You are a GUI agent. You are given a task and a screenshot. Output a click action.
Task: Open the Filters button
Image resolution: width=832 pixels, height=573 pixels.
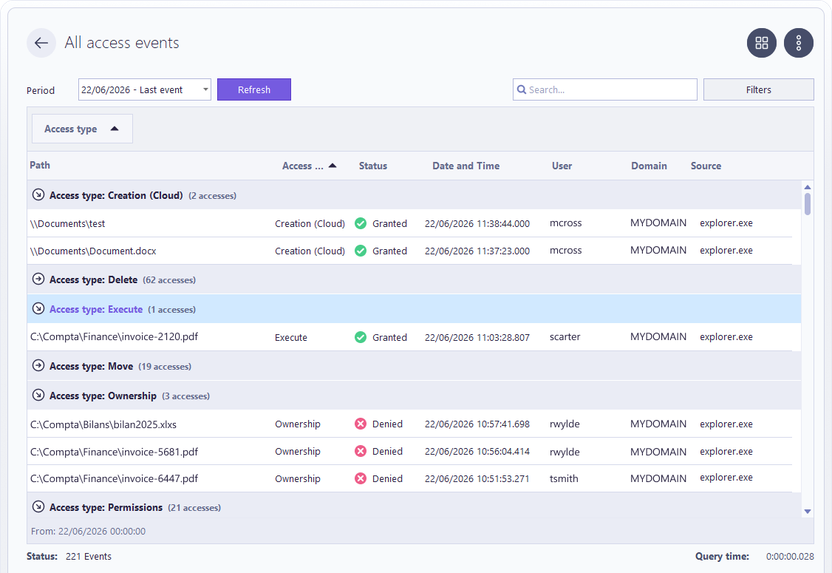[758, 90]
